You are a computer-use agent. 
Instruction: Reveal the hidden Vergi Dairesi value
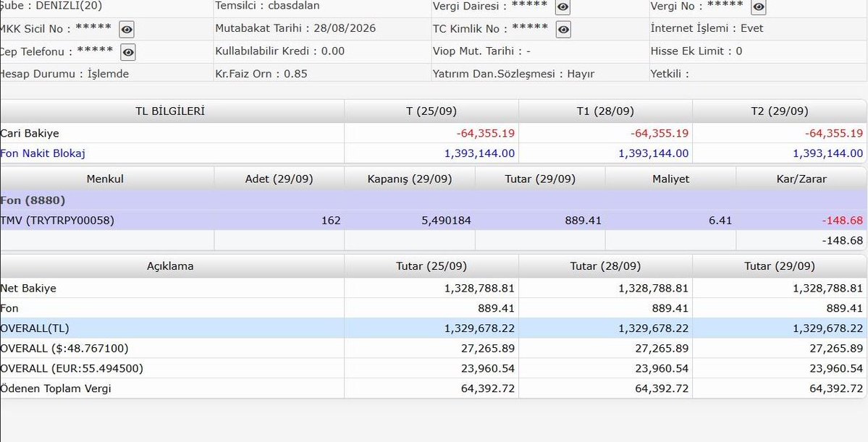pyautogui.click(x=563, y=7)
